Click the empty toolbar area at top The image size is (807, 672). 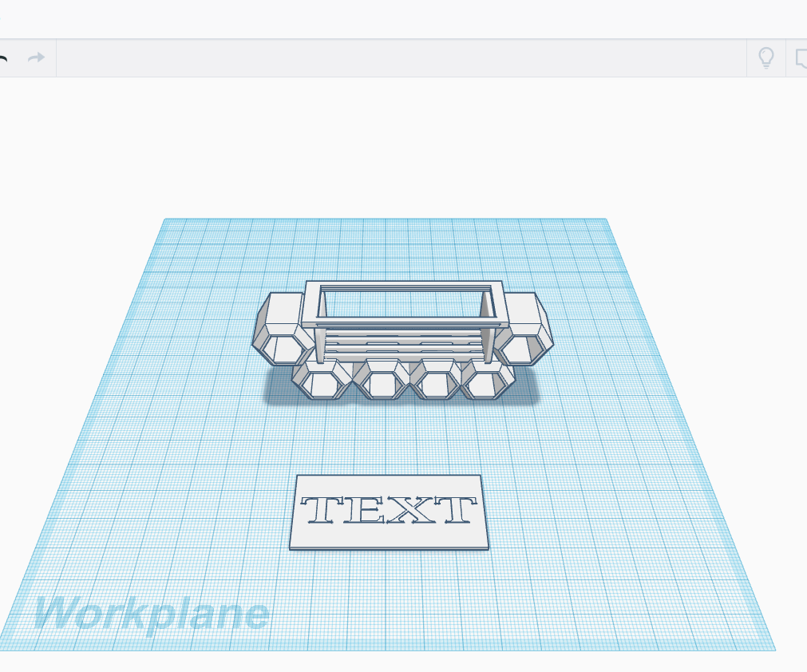pyautogui.click(x=399, y=57)
